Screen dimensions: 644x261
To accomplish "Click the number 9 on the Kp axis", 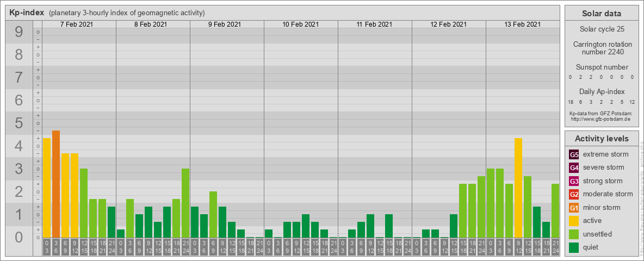I will click(19, 33).
